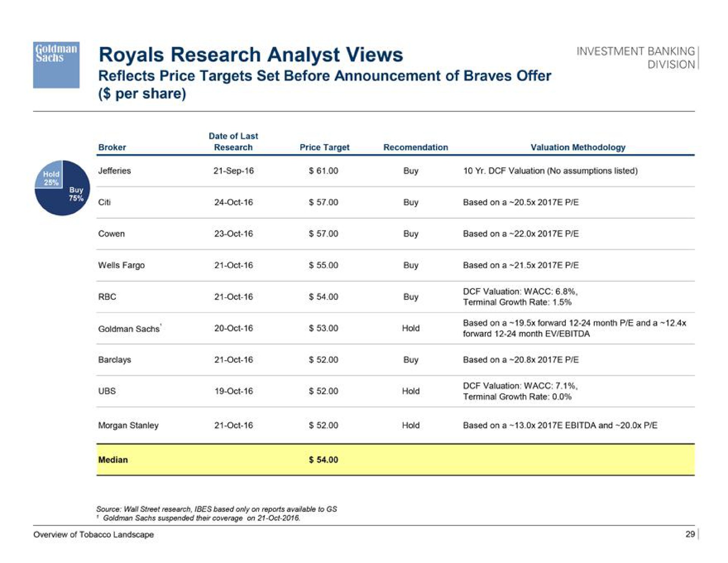Click the $ 61.00 price target
The width and height of the screenshot is (728, 563).
(323, 171)
